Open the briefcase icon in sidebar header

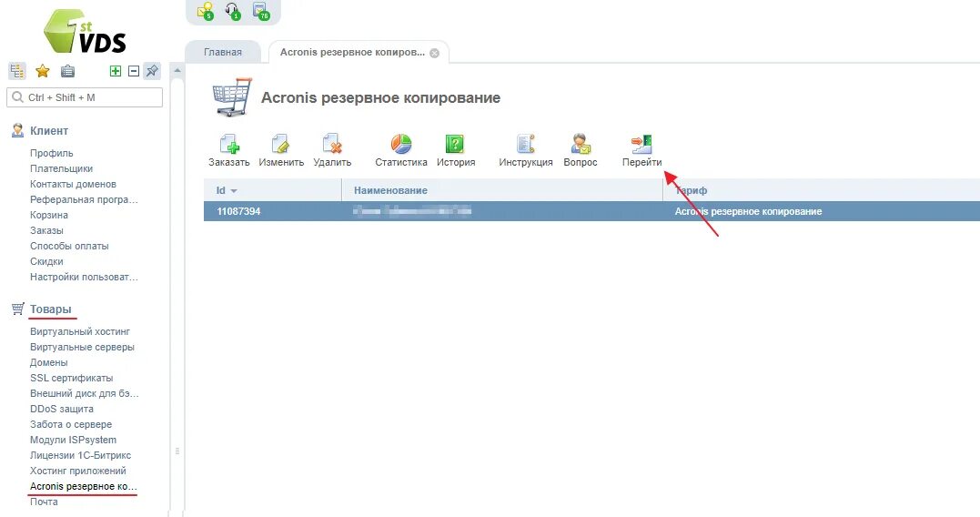click(67, 71)
